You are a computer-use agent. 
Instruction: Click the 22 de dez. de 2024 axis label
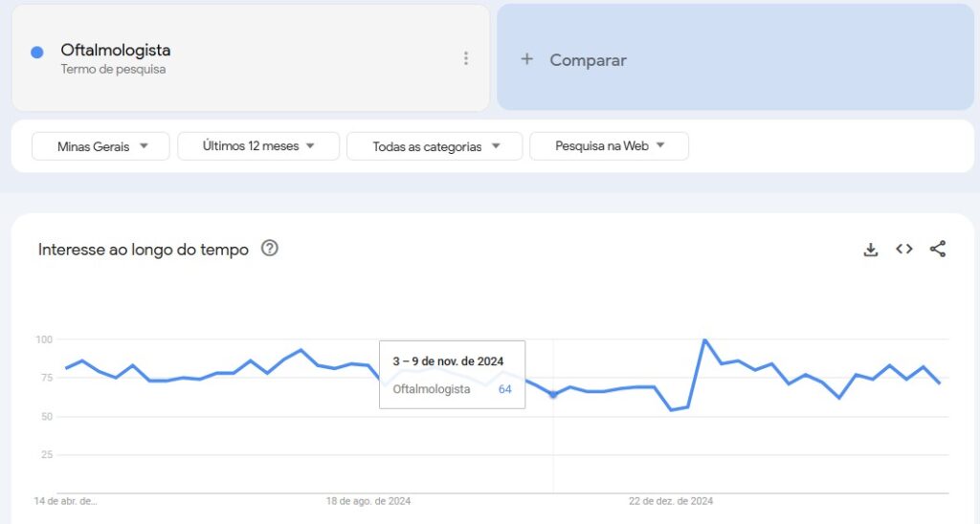[x=671, y=501]
